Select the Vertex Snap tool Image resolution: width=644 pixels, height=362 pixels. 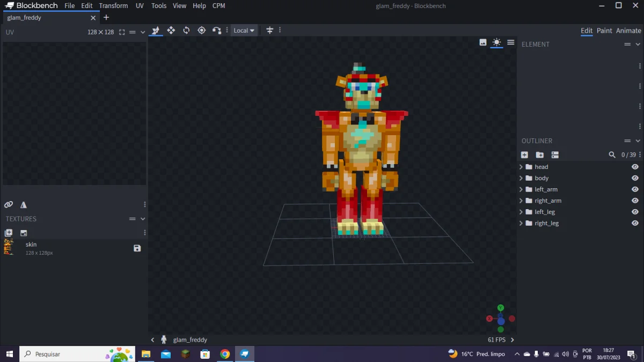coord(217,31)
